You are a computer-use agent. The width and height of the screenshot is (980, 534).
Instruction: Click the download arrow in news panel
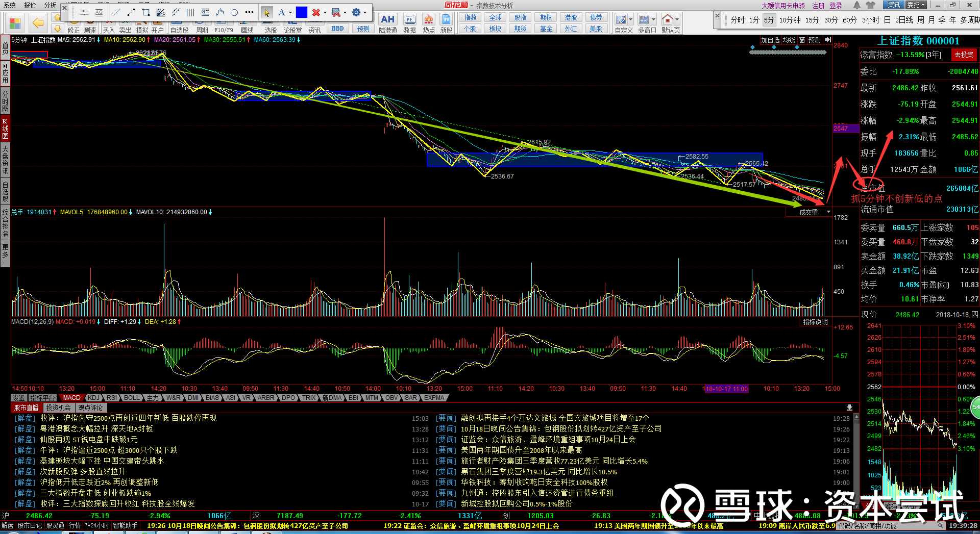tap(849, 408)
